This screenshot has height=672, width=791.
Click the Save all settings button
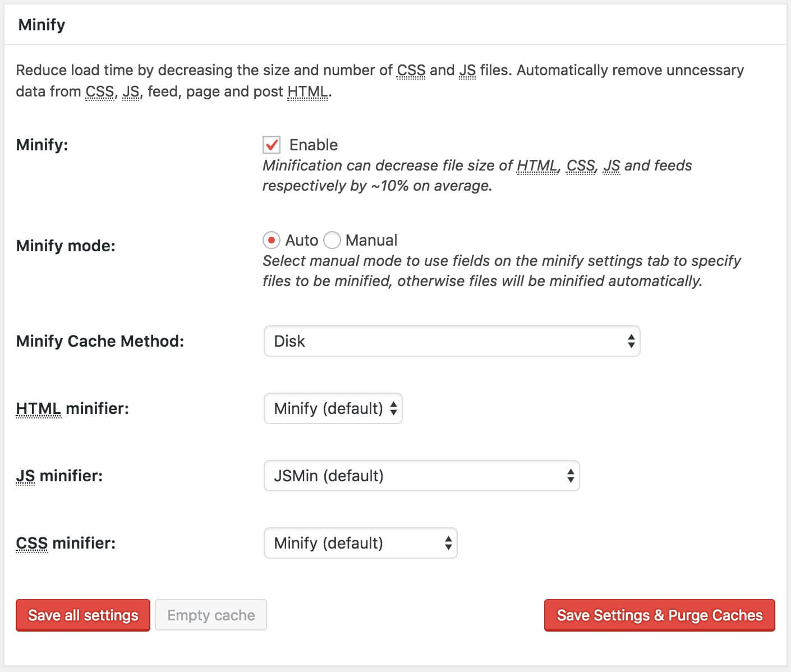[83, 615]
